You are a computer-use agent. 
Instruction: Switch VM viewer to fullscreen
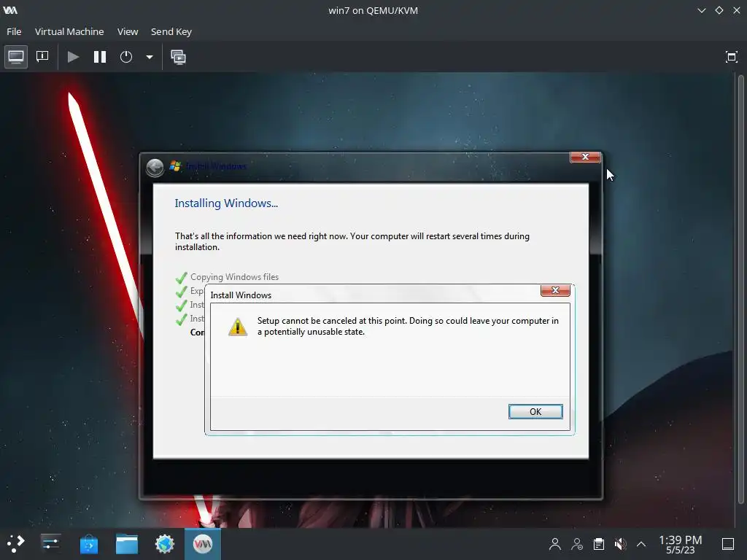pyautogui.click(x=731, y=57)
